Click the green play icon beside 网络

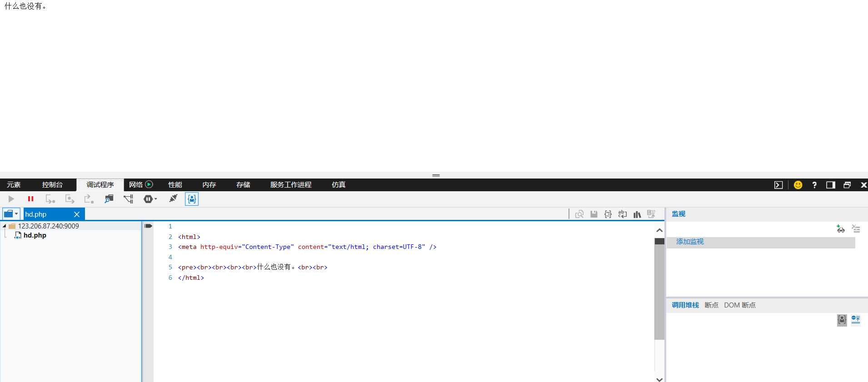pos(149,184)
